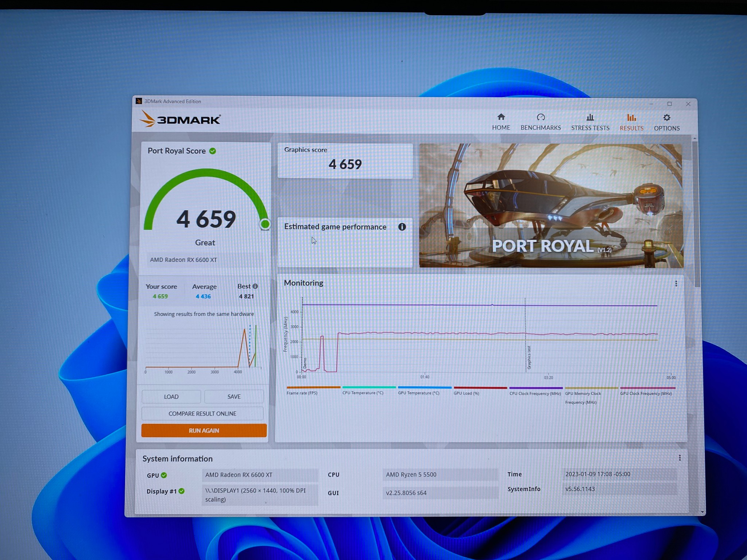Click AMD Radeon RX 6600 XT under gauge
Screen dimensions: 747x560
point(183,260)
